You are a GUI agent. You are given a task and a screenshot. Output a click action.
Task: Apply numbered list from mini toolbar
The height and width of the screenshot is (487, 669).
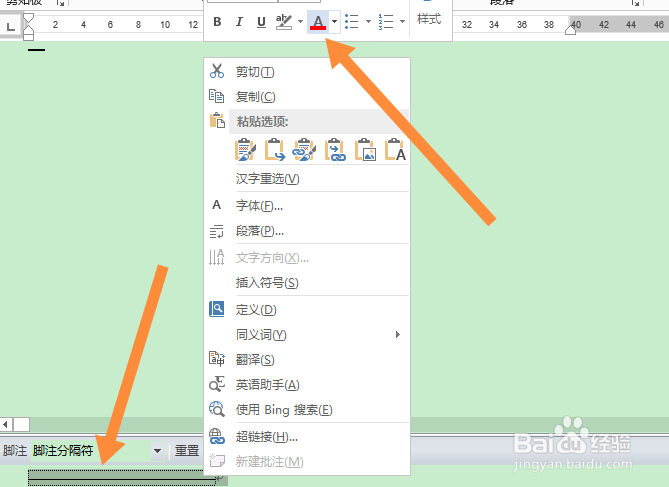[x=386, y=21]
